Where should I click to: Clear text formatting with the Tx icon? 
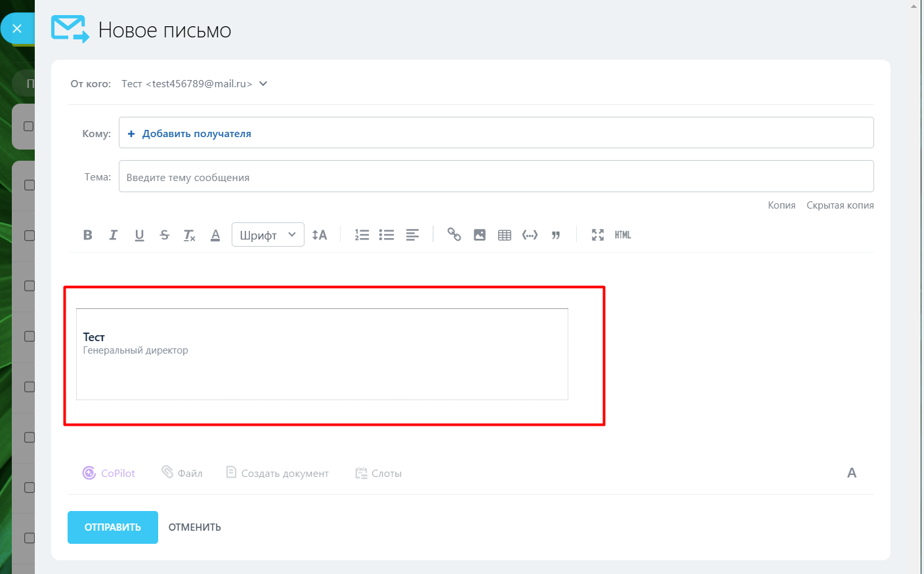pyautogui.click(x=190, y=234)
